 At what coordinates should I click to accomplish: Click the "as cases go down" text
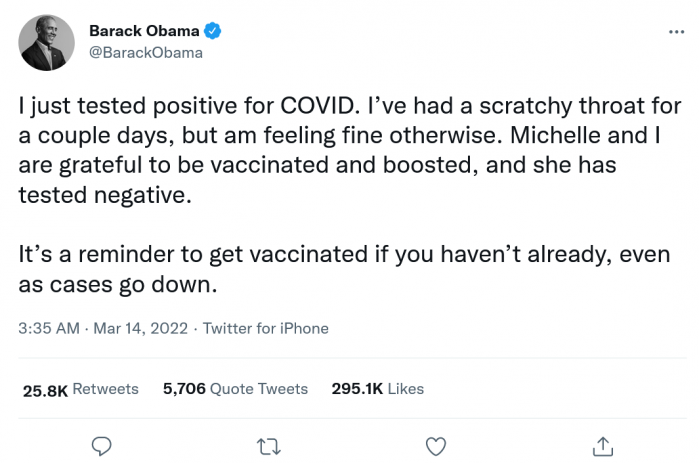pyautogui.click(x=116, y=285)
